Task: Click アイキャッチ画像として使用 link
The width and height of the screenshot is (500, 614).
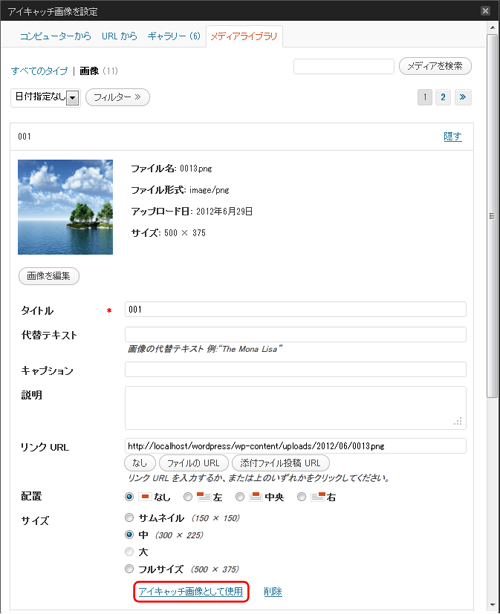Action: pos(191,591)
